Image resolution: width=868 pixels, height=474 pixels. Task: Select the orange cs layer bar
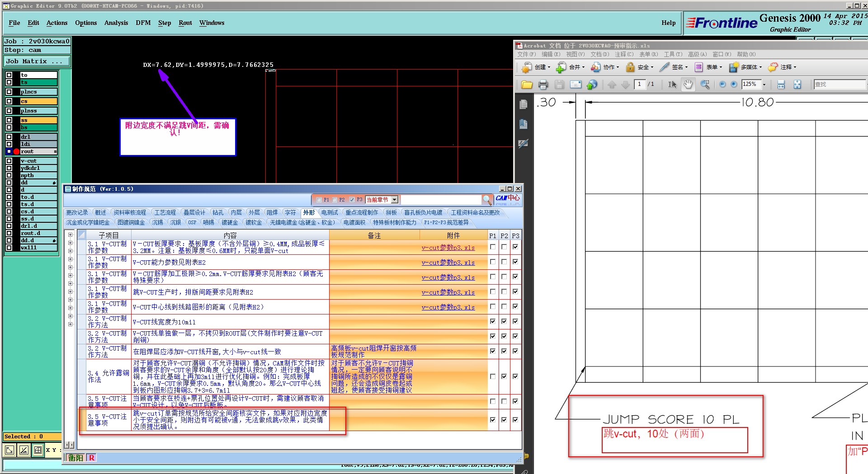tap(38, 101)
